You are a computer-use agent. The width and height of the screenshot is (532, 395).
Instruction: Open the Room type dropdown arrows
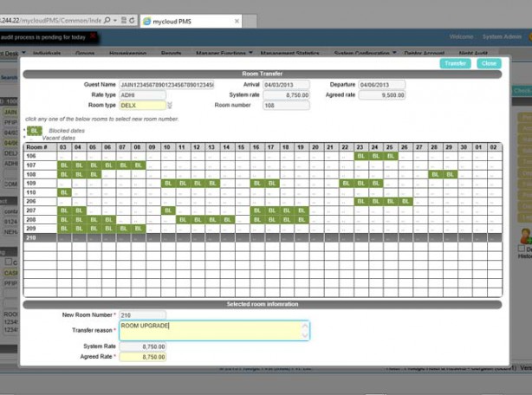pyautogui.click(x=170, y=106)
